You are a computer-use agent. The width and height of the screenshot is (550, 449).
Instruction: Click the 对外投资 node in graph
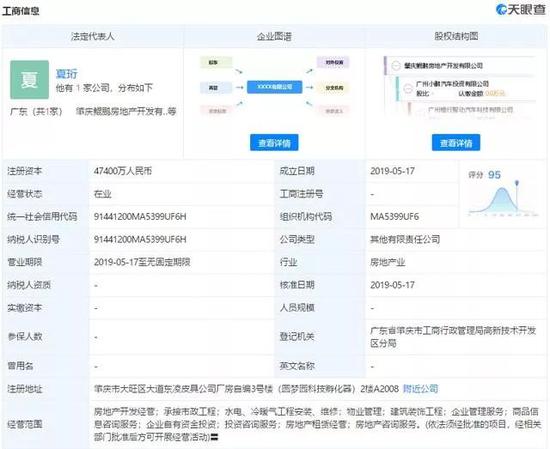pyautogui.click(x=333, y=62)
